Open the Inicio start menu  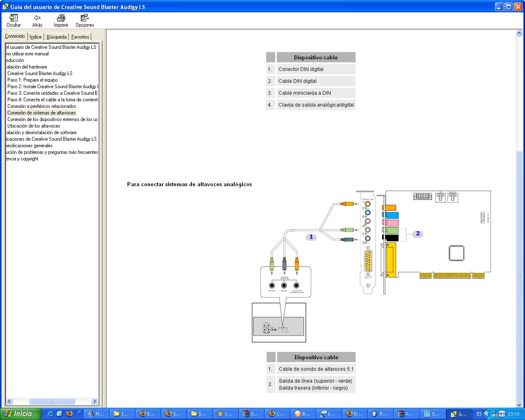pos(21,414)
